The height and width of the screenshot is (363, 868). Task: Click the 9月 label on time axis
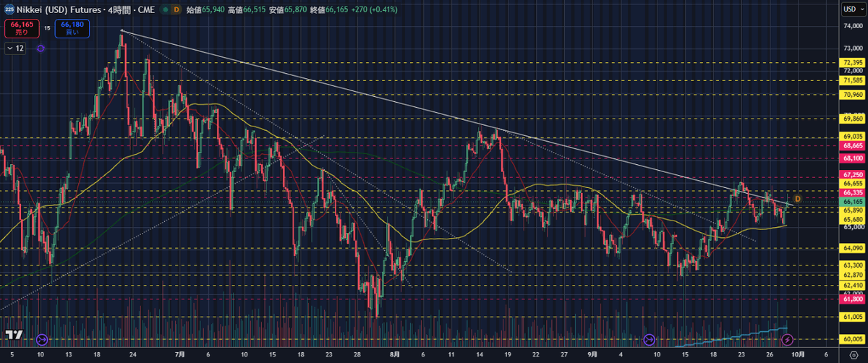click(x=593, y=355)
